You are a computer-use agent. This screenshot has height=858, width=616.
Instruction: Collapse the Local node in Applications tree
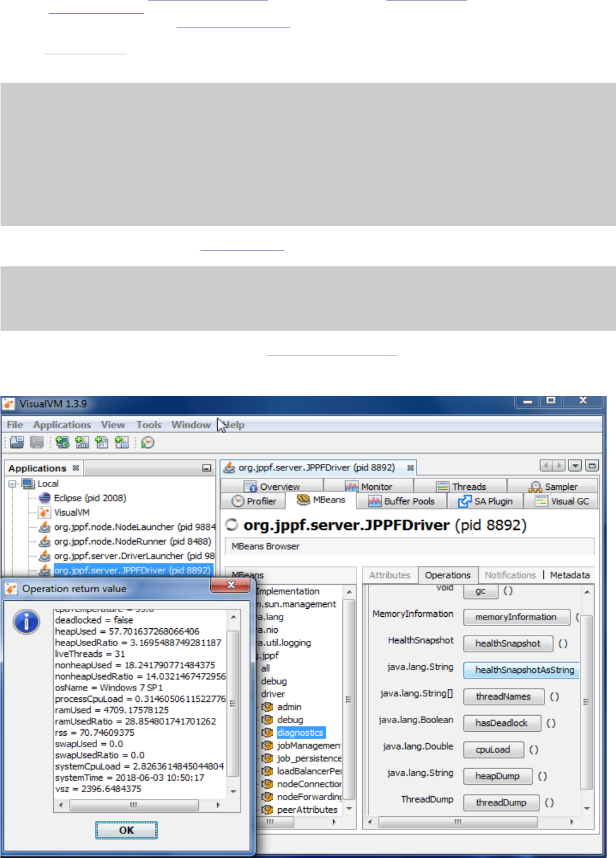click(13, 484)
